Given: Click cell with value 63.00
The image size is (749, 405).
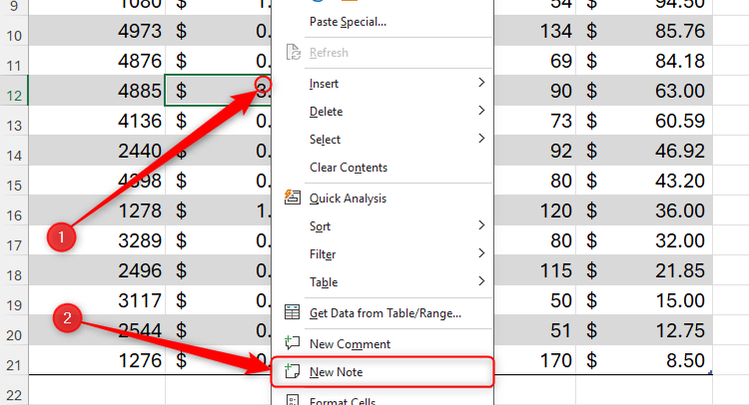Looking at the screenshot, I should pos(644,91).
